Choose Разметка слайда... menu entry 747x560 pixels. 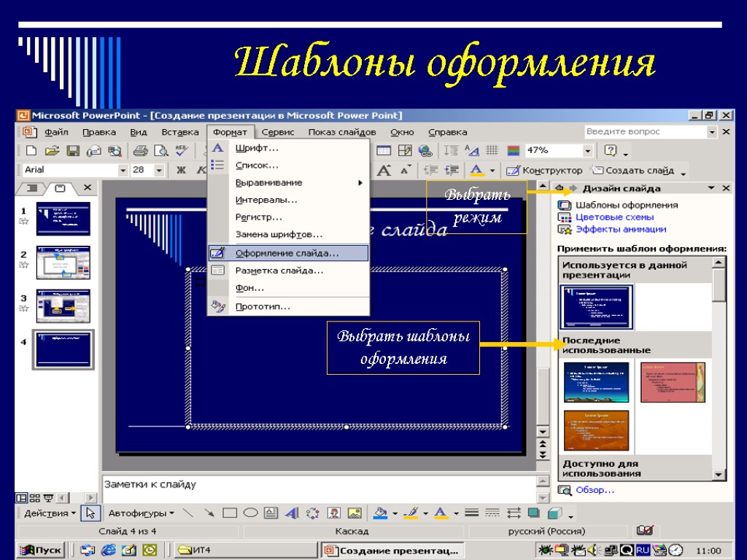(x=289, y=271)
